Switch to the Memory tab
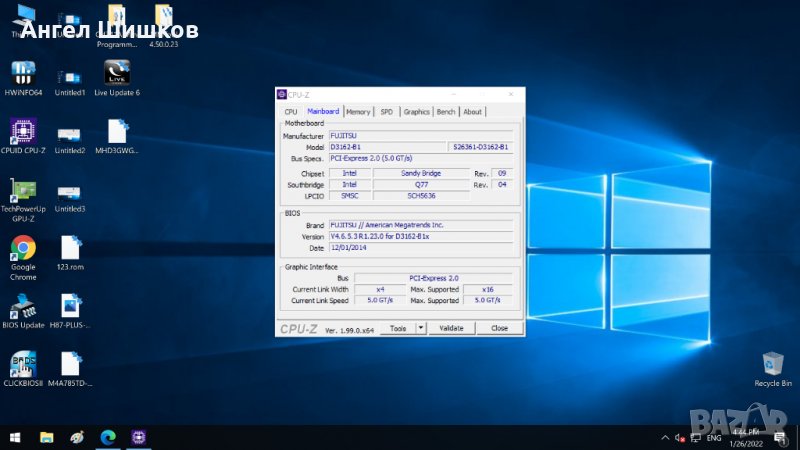800x450 pixels. pos(358,112)
